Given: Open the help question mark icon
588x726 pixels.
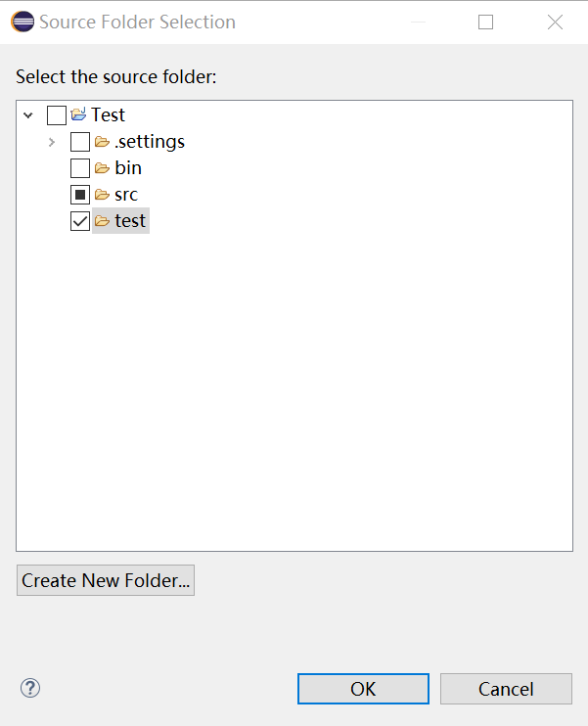Looking at the screenshot, I should pyautogui.click(x=30, y=688).
